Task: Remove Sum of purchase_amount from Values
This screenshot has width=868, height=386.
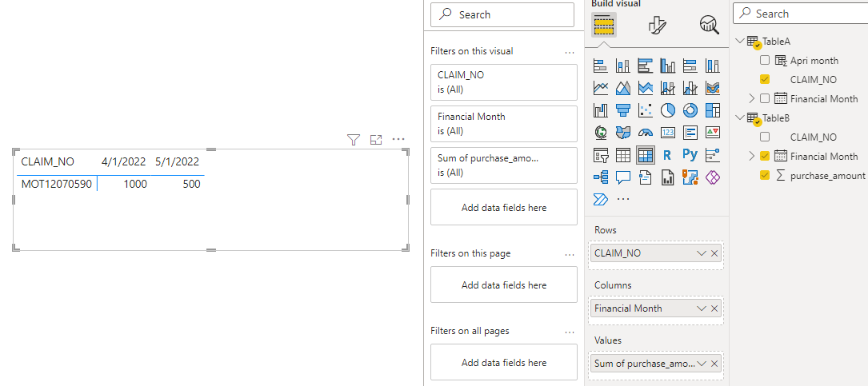Action: point(714,364)
